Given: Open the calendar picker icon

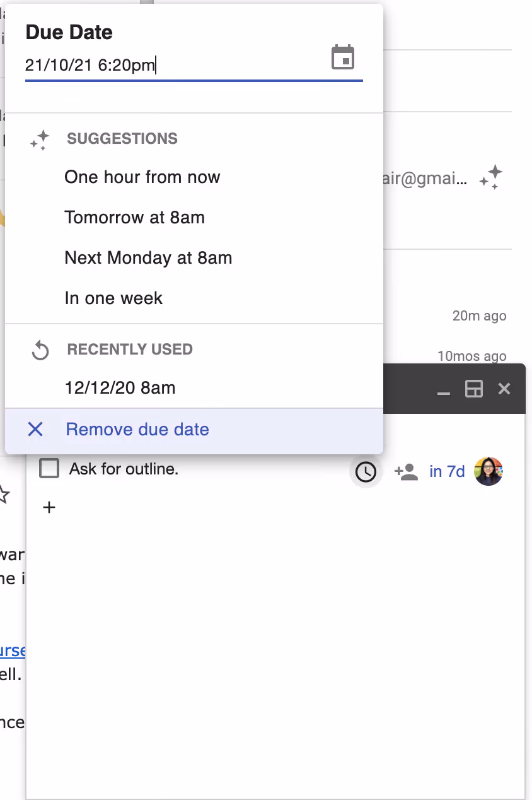Looking at the screenshot, I should (x=343, y=57).
